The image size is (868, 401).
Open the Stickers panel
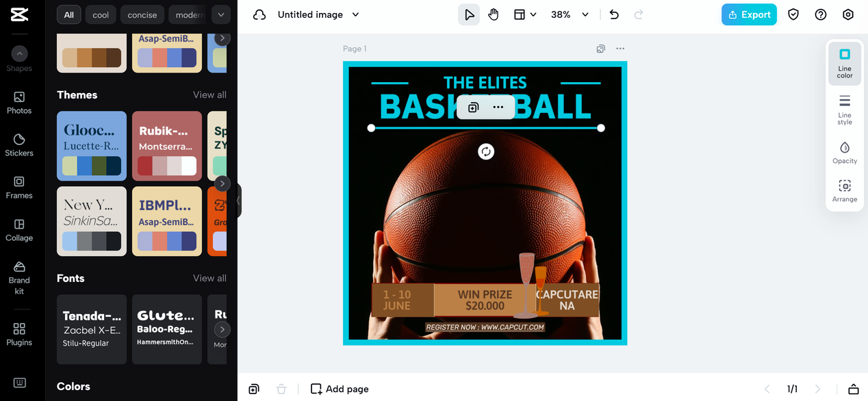19,145
